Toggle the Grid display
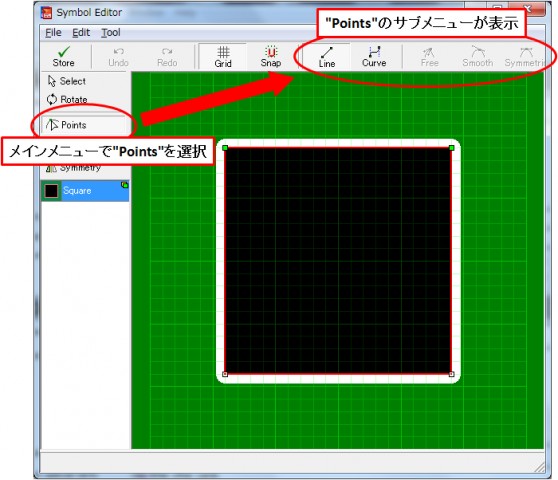This screenshot has width=558, height=480. (x=223, y=56)
